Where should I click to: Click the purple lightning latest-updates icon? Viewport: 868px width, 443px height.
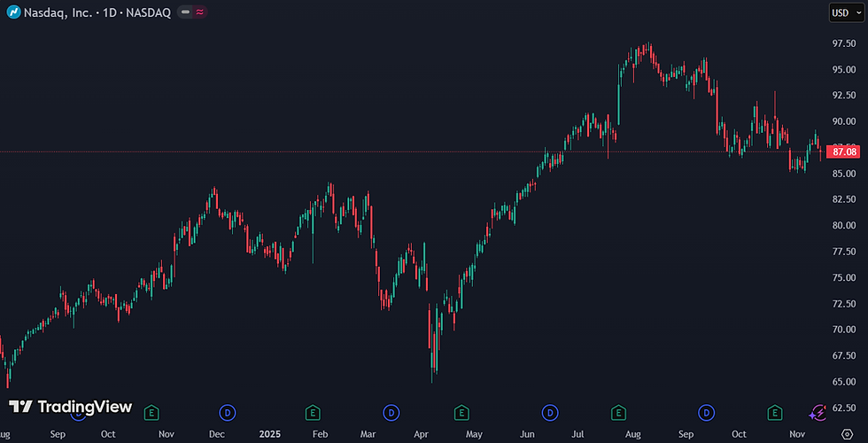[818, 413]
